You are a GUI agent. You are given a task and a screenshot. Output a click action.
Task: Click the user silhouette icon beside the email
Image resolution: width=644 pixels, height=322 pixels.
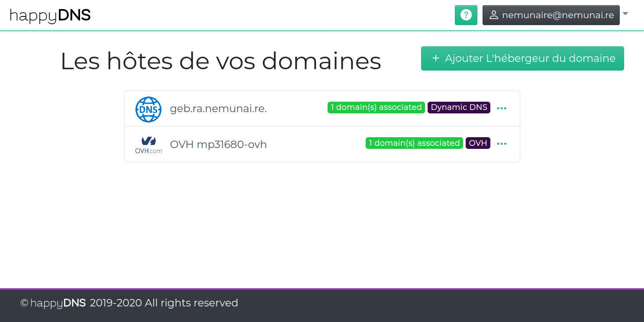pyautogui.click(x=493, y=15)
